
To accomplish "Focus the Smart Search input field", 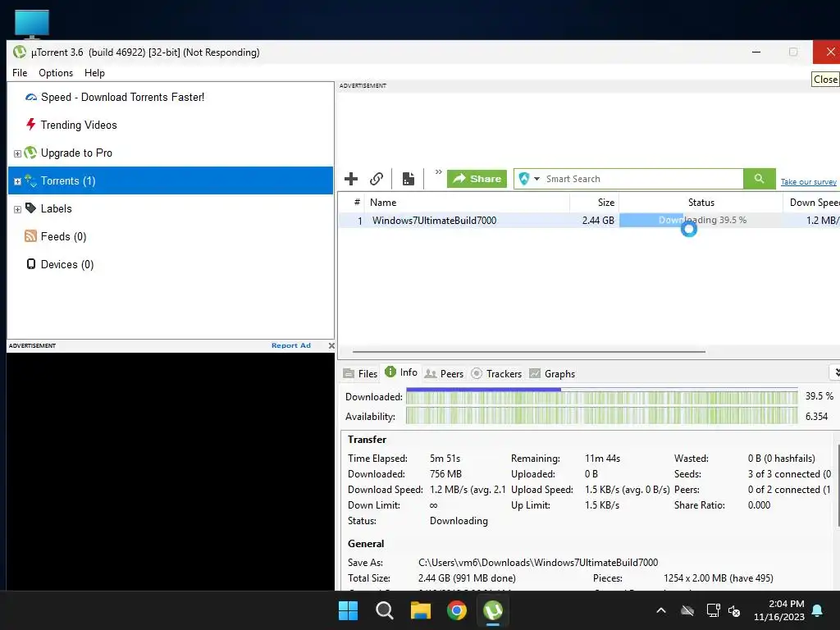I will 643,179.
